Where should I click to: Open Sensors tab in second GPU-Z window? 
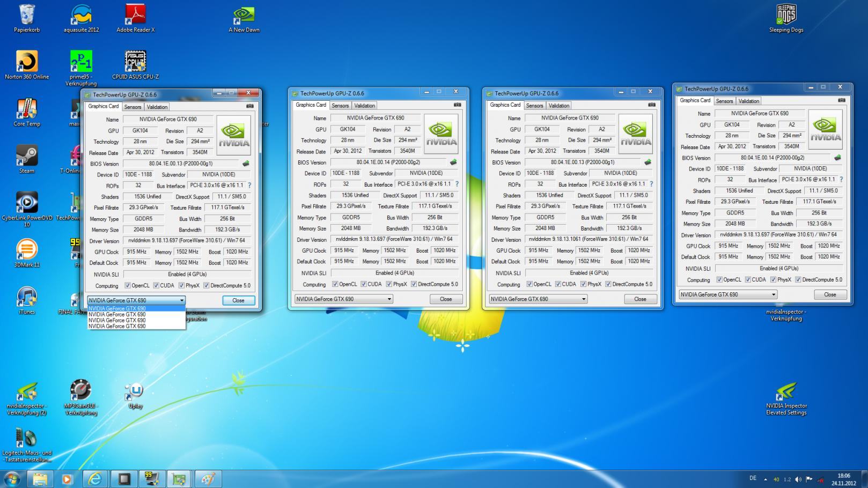click(x=340, y=106)
